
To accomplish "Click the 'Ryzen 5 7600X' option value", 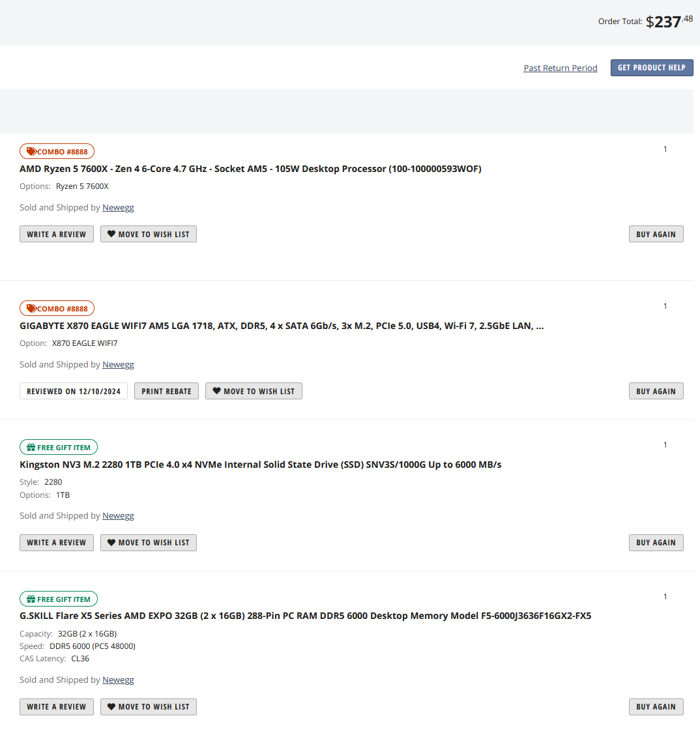I will coord(82,186).
